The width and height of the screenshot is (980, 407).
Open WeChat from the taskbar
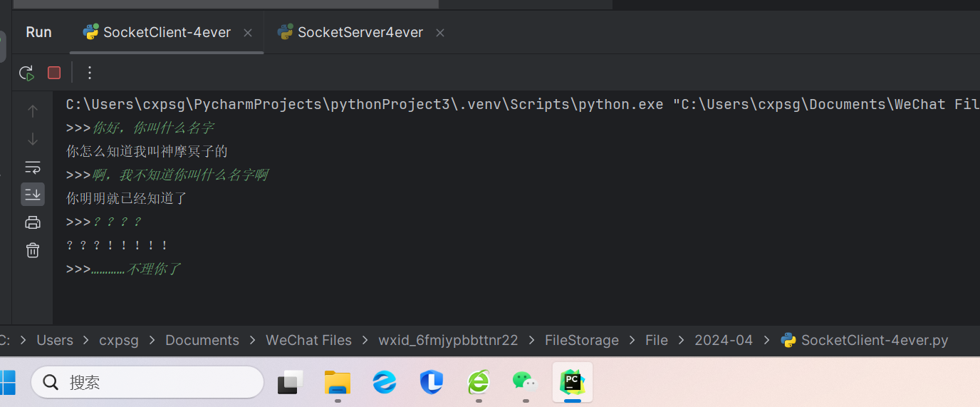[525, 382]
